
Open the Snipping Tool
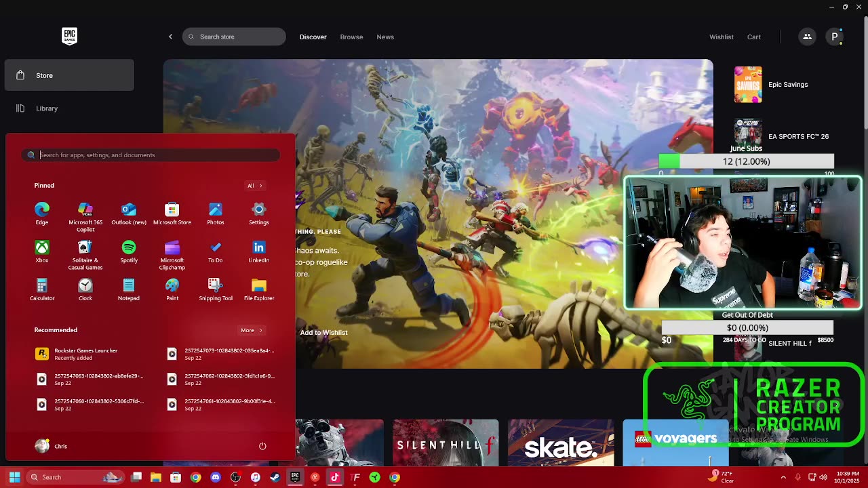(x=216, y=289)
